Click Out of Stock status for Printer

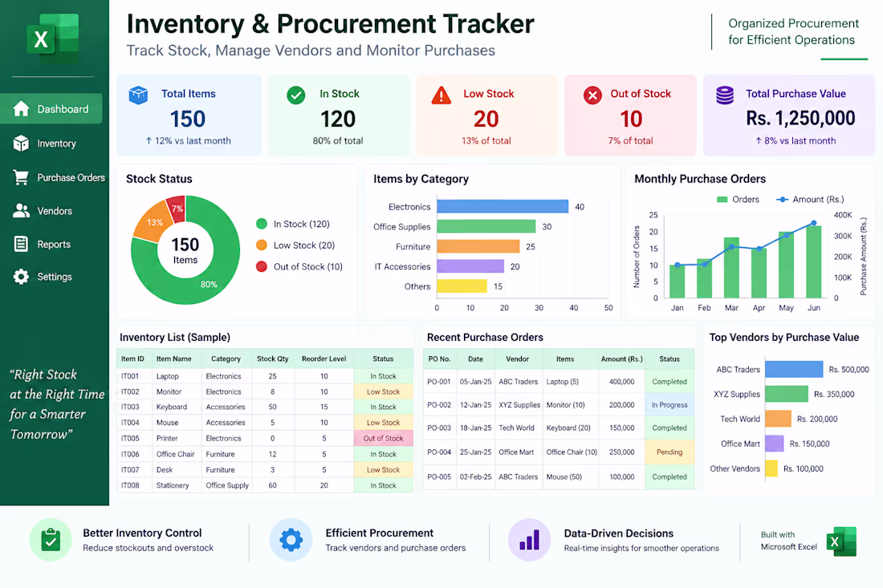[x=383, y=438]
